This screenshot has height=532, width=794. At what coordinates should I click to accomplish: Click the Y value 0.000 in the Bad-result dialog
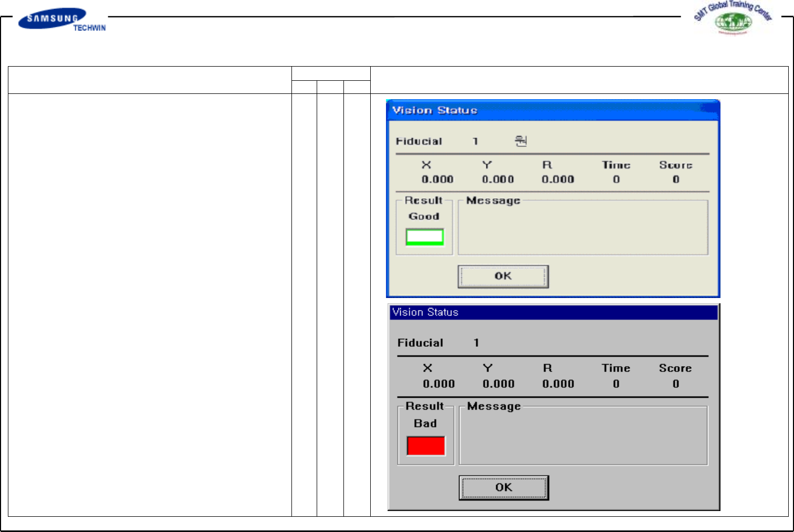498,384
